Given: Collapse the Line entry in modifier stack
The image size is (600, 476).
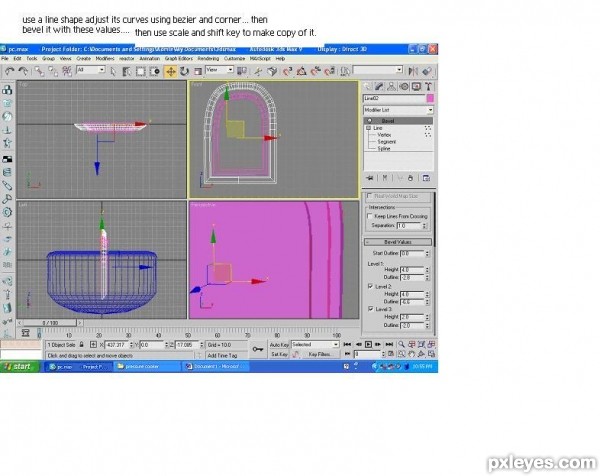Looking at the screenshot, I should pos(368,128).
